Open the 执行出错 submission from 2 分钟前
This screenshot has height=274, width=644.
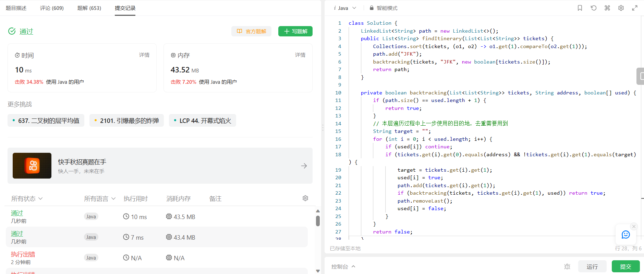point(157,258)
